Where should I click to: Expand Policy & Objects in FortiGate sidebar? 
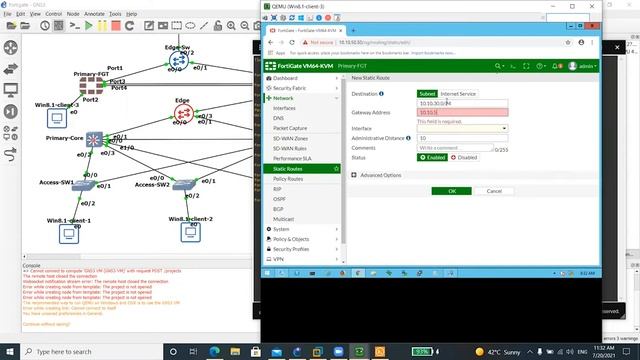[x=302, y=239]
